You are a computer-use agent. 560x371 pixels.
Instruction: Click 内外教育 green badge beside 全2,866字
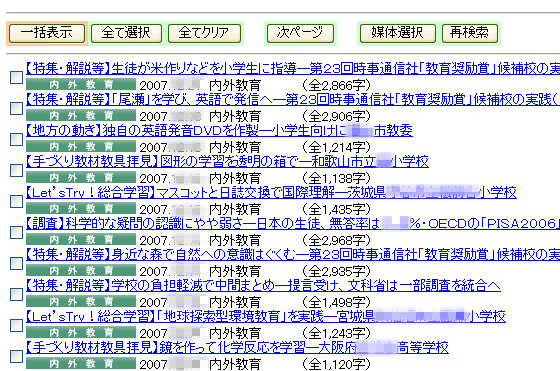81,84
